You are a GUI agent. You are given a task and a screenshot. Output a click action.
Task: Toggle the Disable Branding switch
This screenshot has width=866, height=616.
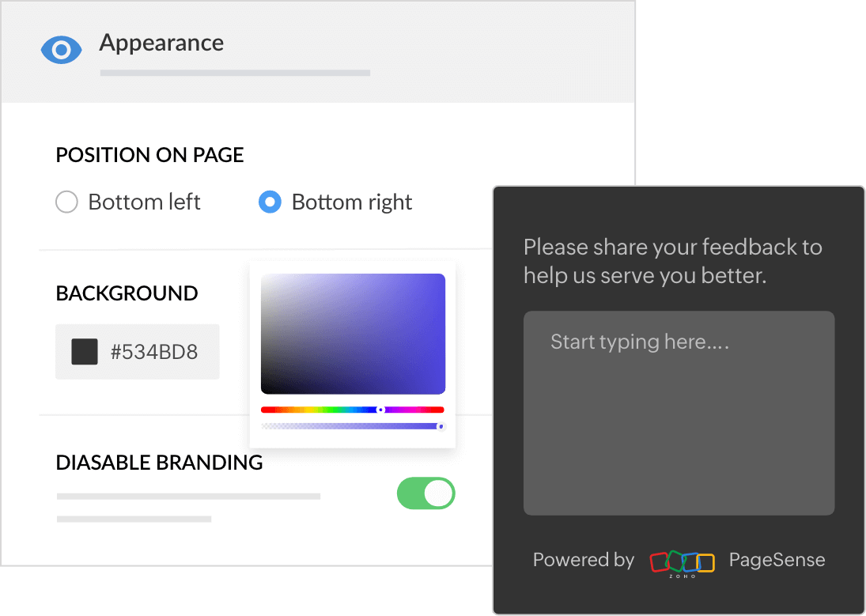pos(425,493)
